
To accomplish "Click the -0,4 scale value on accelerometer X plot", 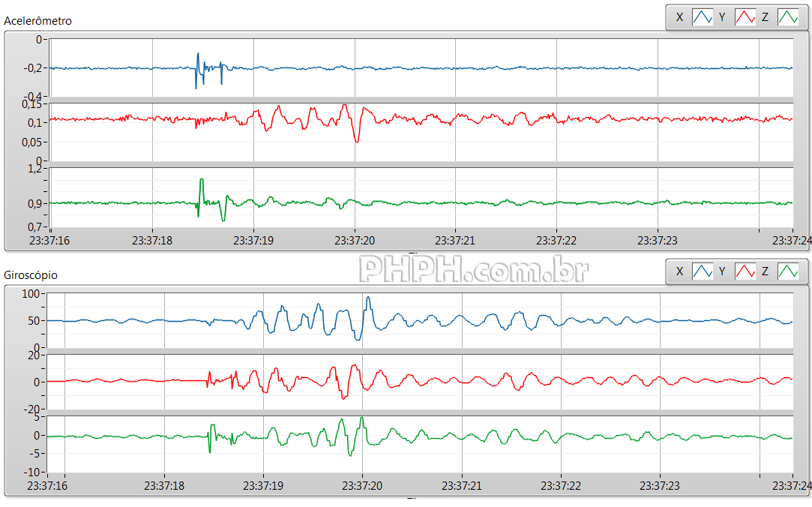I will tap(33, 97).
